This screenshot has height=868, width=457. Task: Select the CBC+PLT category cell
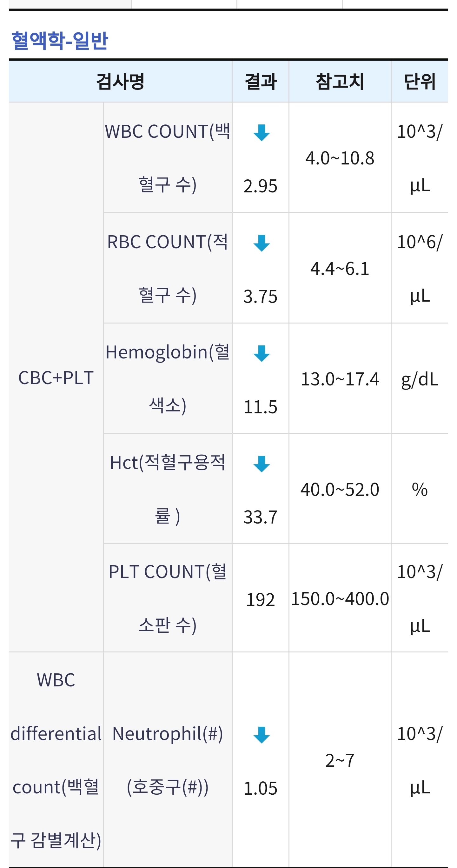[x=56, y=377]
